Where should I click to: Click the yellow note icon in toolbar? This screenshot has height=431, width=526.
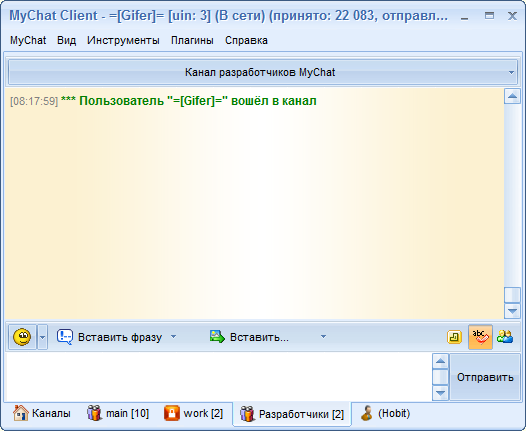click(x=455, y=337)
